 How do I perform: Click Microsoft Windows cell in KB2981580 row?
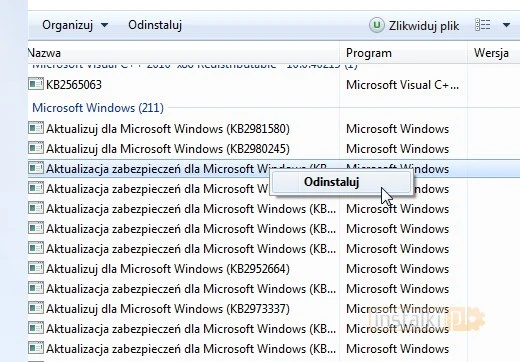397,129
